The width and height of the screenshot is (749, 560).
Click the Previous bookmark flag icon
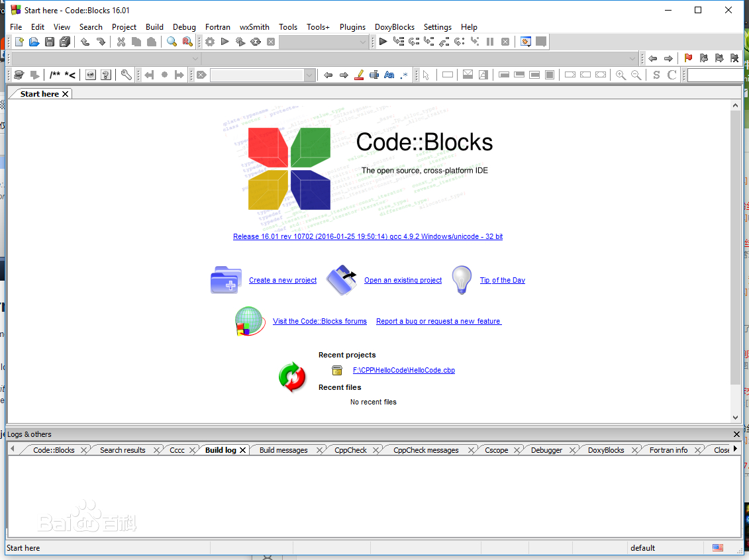(703, 58)
